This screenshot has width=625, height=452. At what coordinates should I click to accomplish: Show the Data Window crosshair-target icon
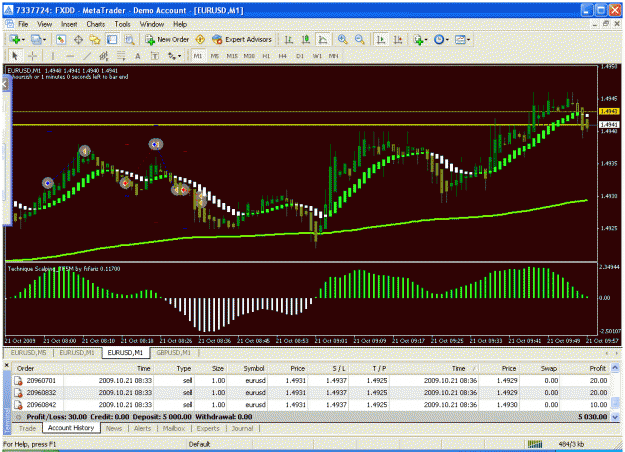click(78, 39)
